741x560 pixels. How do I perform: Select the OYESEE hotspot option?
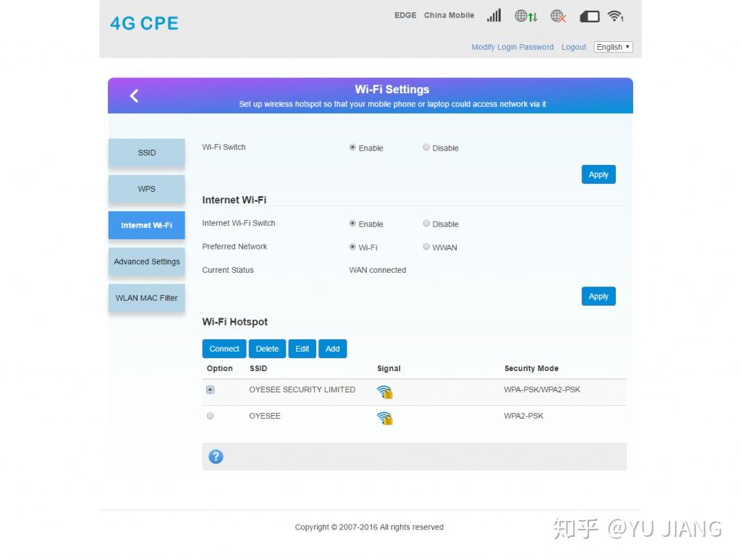[x=210, y=415]
